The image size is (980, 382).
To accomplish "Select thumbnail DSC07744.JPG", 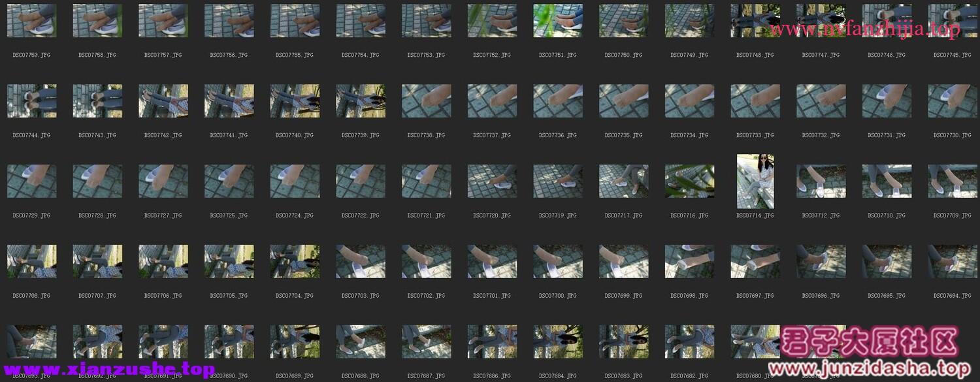I will [x=31, y=101].
